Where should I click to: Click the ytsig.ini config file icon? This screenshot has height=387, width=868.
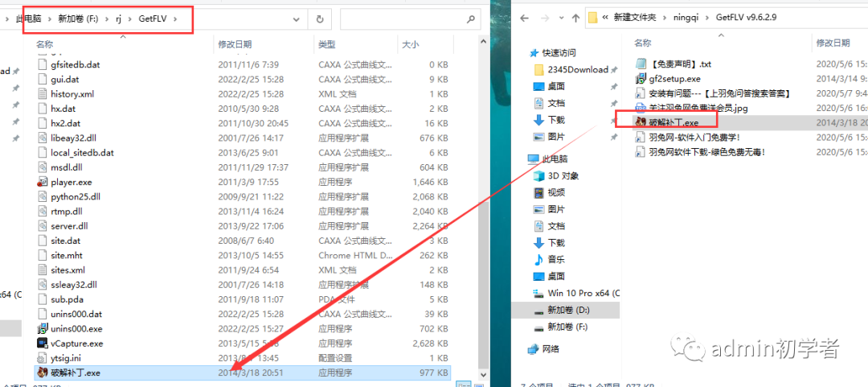[43, 358]
